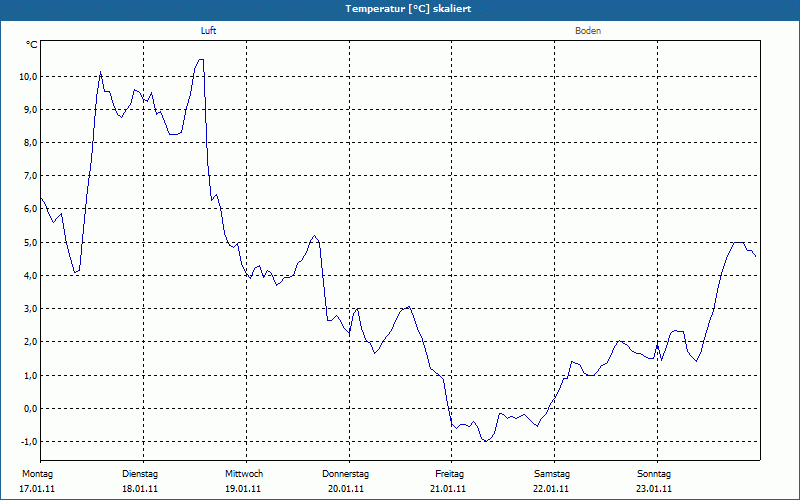Screen dimensions: 800x500
Task: Click the 'Mittwoch' day label
Action: pyautogui.click(x=244, y=474)
